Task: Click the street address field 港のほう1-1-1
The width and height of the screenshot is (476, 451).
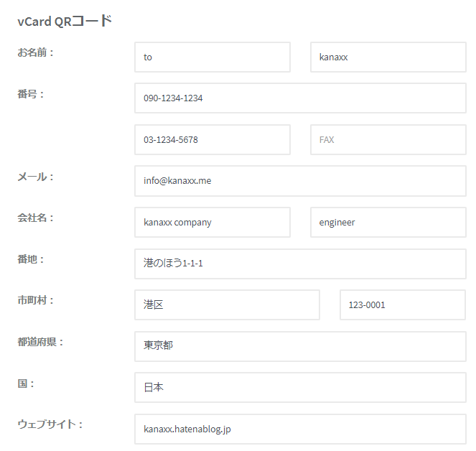Action: click(301, 264)
